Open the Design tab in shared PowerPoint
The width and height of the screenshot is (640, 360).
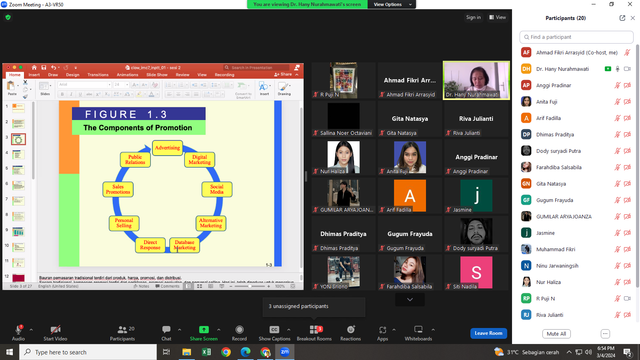click(73, 75)
